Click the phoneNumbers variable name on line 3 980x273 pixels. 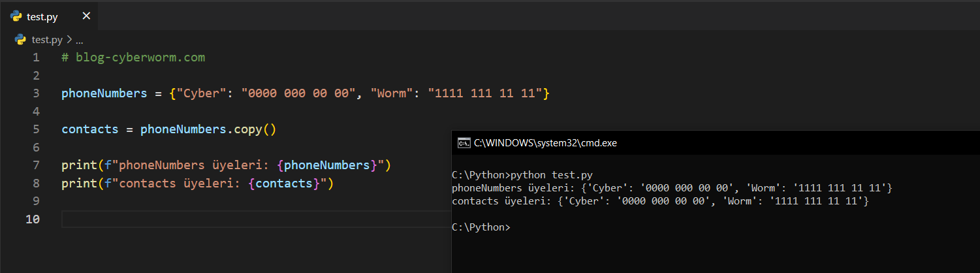[x=104, y=93]
